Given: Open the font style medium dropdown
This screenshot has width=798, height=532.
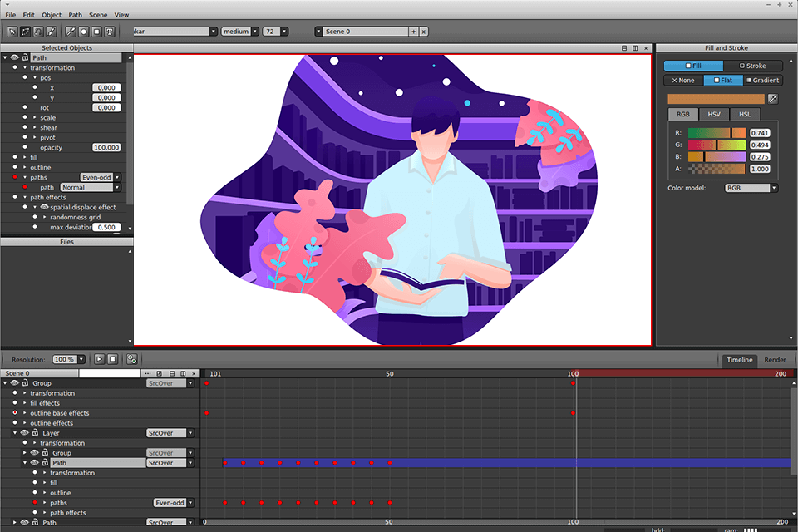Looking at the screenshot, I should pyautogui.click(x=255, y=32).
